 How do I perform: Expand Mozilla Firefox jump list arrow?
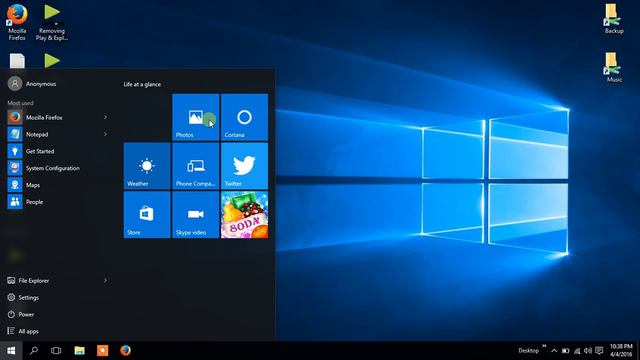105,118
